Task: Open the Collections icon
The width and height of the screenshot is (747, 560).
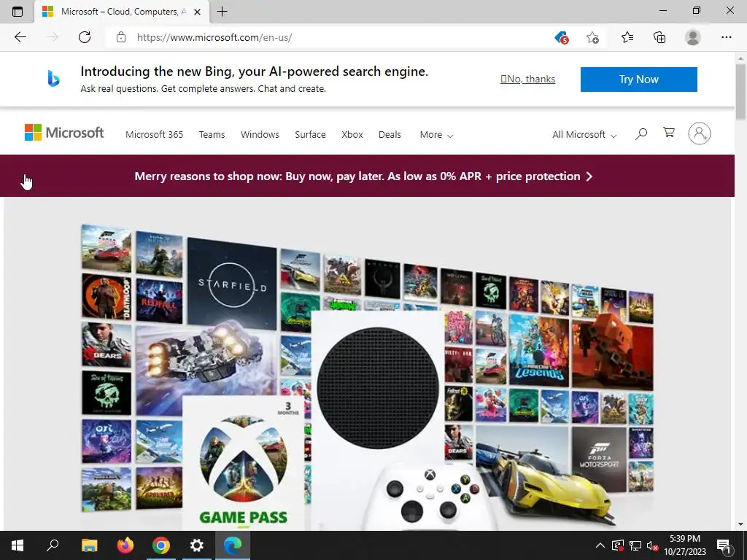Action: 659,37
